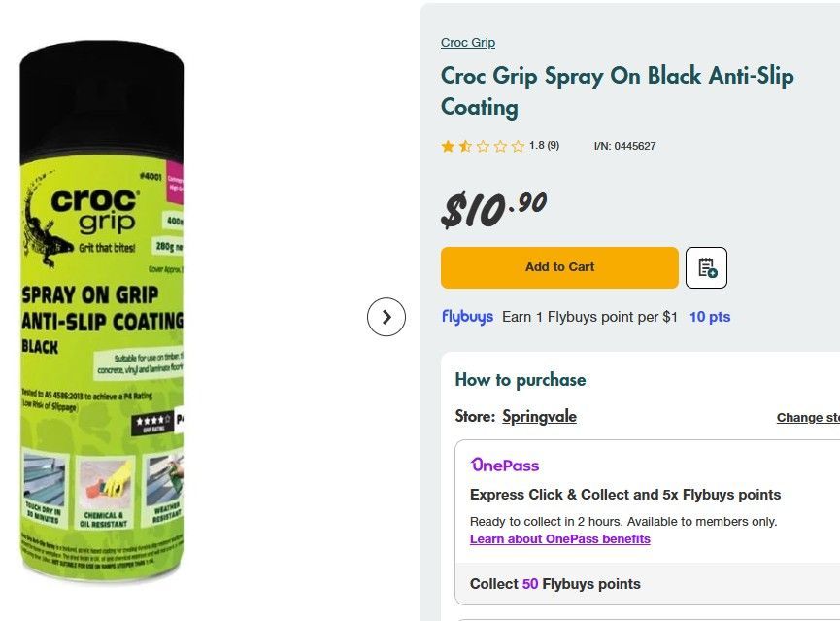Click the $10.90 price
The image size is (840, 621).
pos(493,210)
